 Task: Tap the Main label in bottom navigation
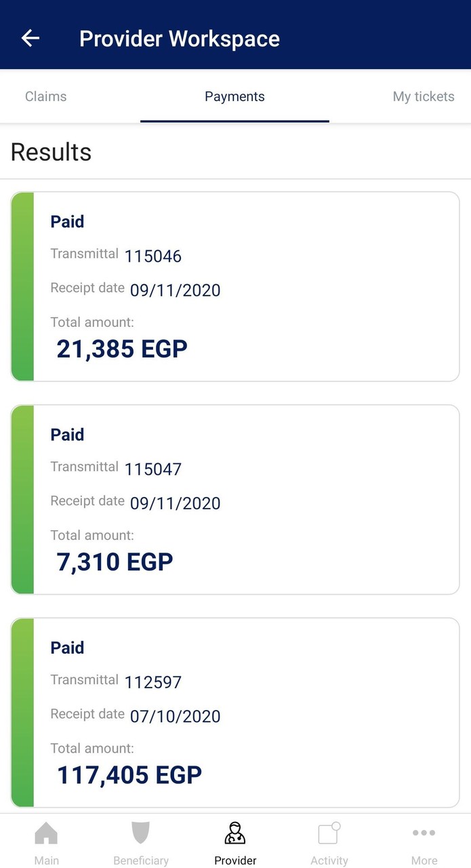46,860
